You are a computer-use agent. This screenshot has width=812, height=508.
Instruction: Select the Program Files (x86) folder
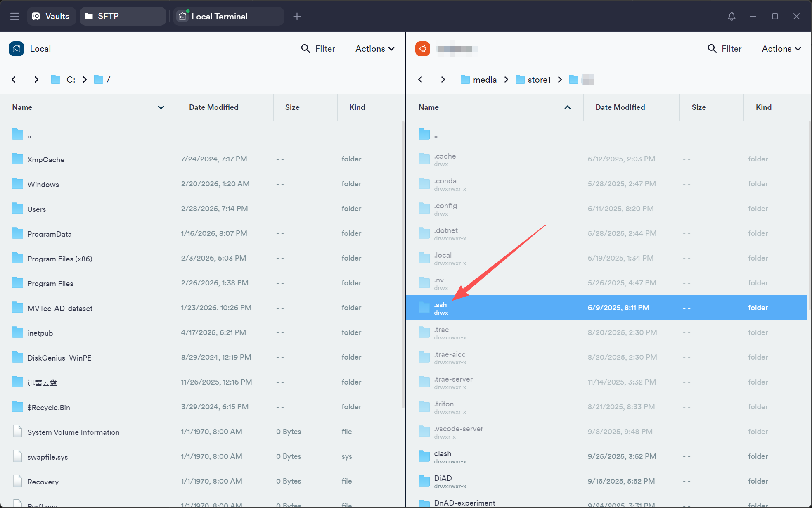click(x=59, y=259)
